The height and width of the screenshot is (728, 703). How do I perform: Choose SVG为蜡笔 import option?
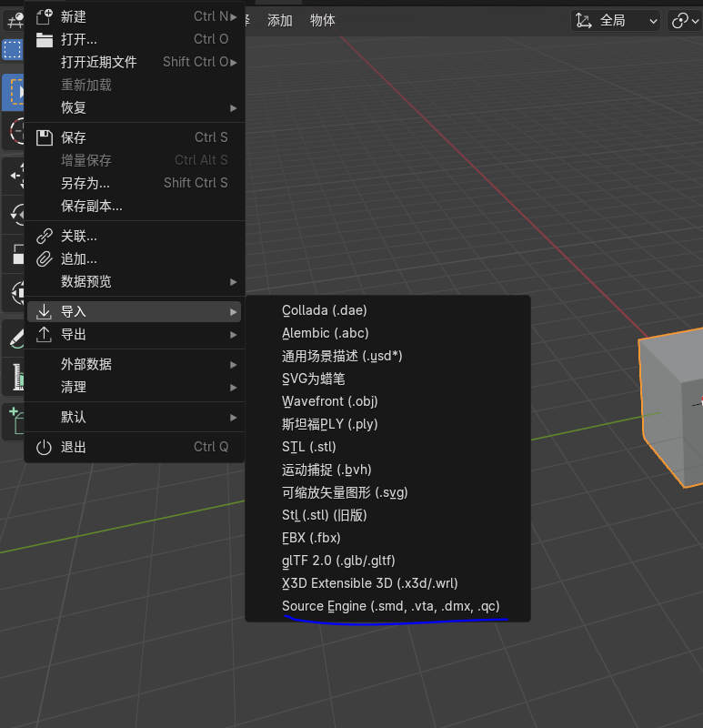tap(388, 379)
